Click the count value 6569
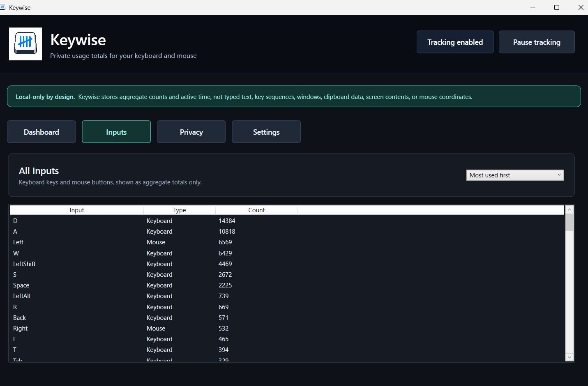The image size is (588, 386). pyautogui.click(x=225, y=242)
